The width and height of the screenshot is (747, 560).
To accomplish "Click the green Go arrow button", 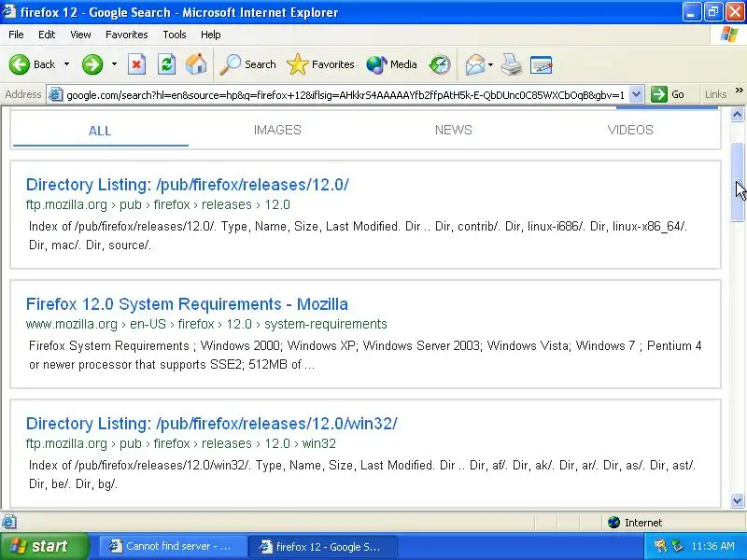I will (x=659, y=94).
